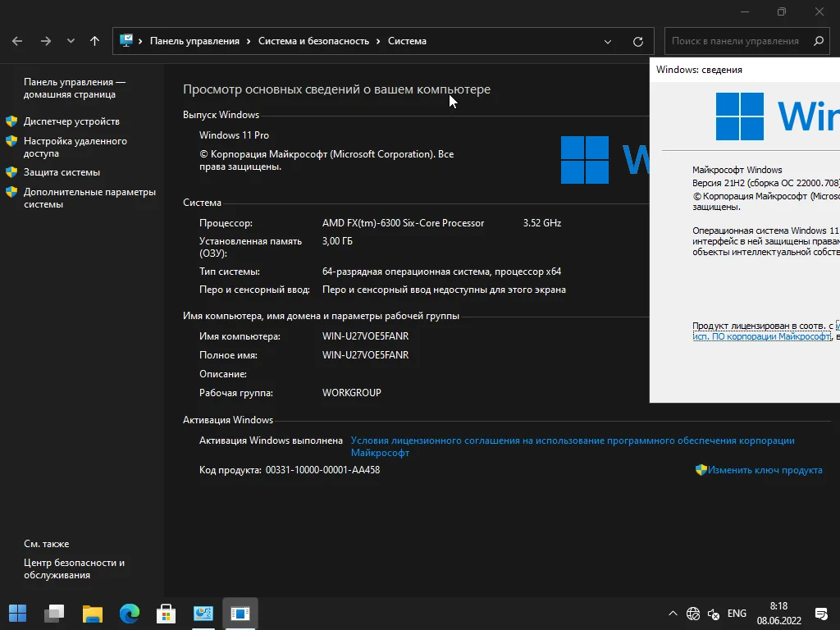Viewport: 840px width, 630px height.
Task: Click the search magnifier icon
Action: 818,41
